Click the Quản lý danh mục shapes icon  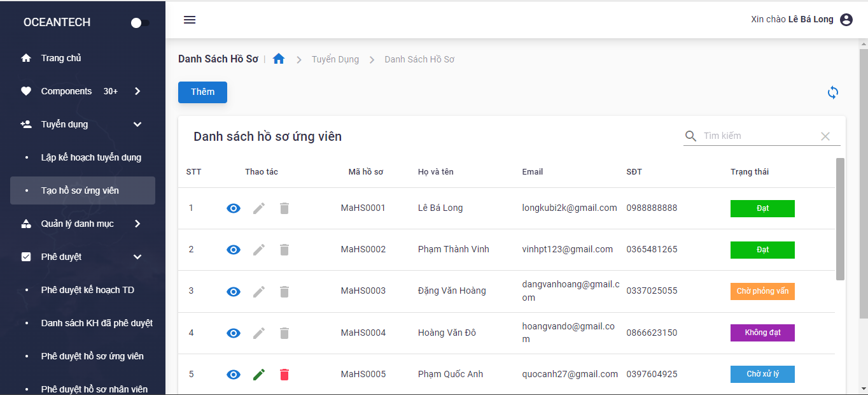click(26, 224)
